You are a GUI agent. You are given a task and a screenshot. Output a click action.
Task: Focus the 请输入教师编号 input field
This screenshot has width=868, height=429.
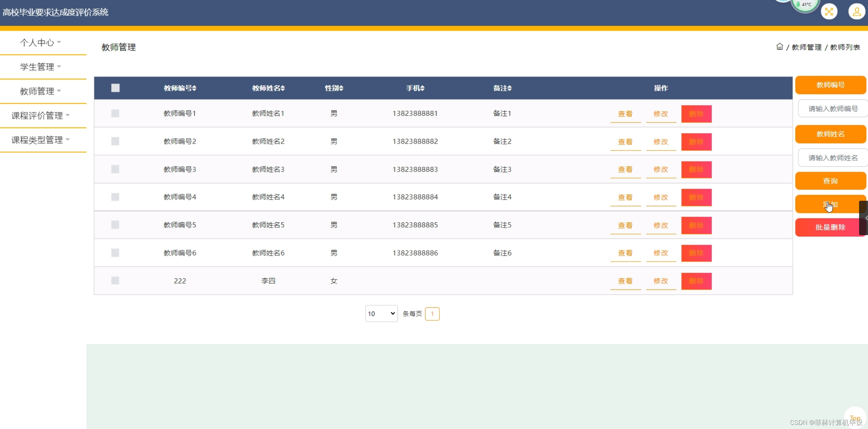tap(833, 109)
